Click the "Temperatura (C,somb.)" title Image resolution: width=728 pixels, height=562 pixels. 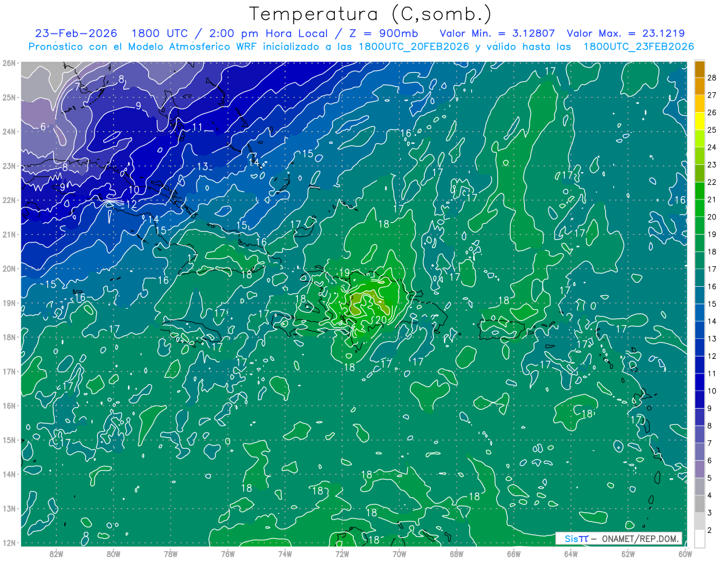tap(371, 14)
